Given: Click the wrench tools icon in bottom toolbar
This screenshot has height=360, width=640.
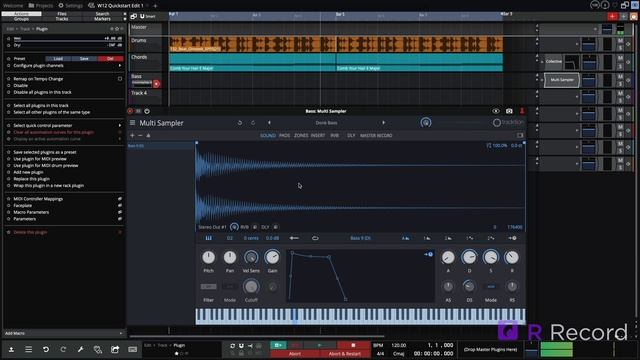Looking at the screenshot, I should click(x=80, y=349).
